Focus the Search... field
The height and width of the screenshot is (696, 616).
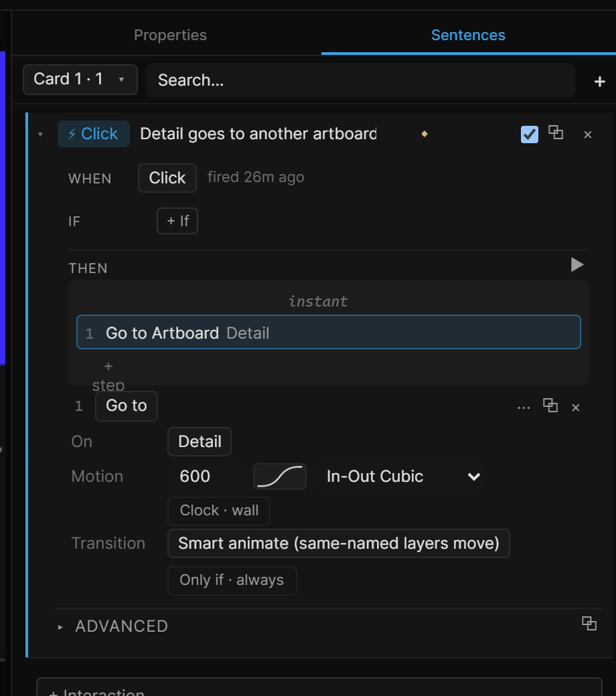pyautogui.click(x=361, y=80)
